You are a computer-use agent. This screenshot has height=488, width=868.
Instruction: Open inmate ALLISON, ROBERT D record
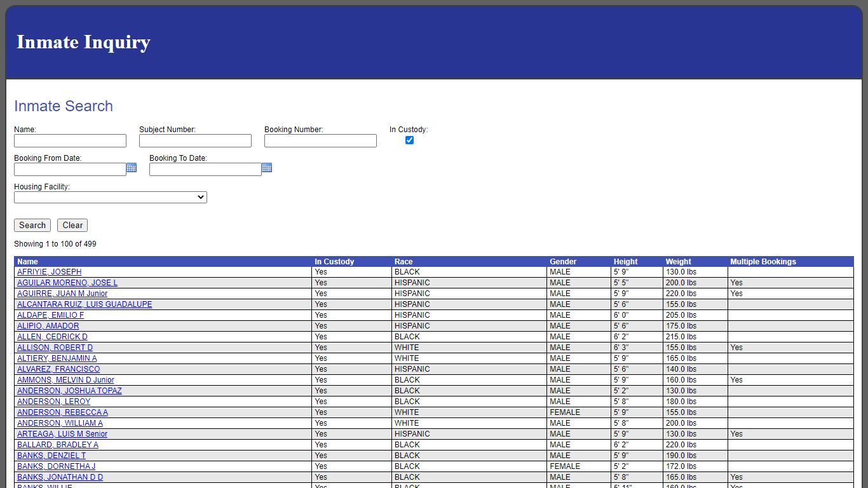[55, 348]
